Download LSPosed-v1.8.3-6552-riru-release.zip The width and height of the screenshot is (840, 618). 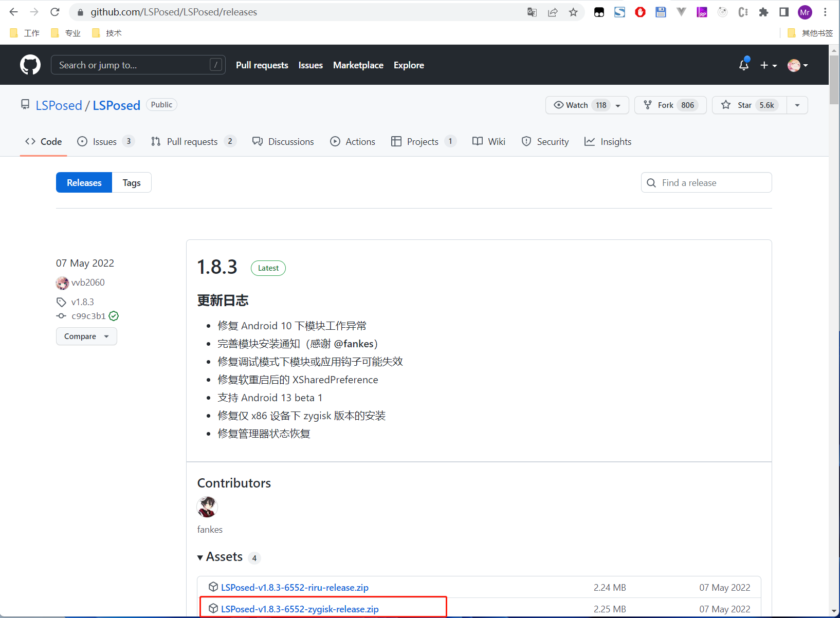(x=295, y=587)
